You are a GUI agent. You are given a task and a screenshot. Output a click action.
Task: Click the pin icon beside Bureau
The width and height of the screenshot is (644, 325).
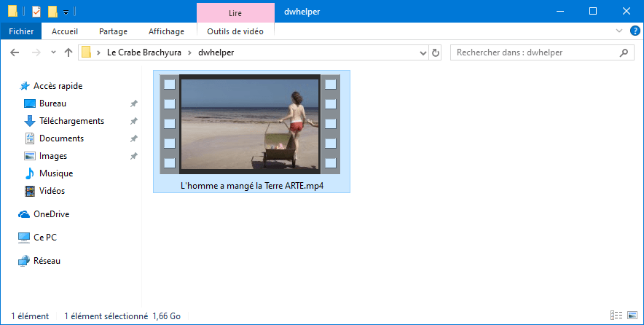pyautogui.click(x=133, y=103)
